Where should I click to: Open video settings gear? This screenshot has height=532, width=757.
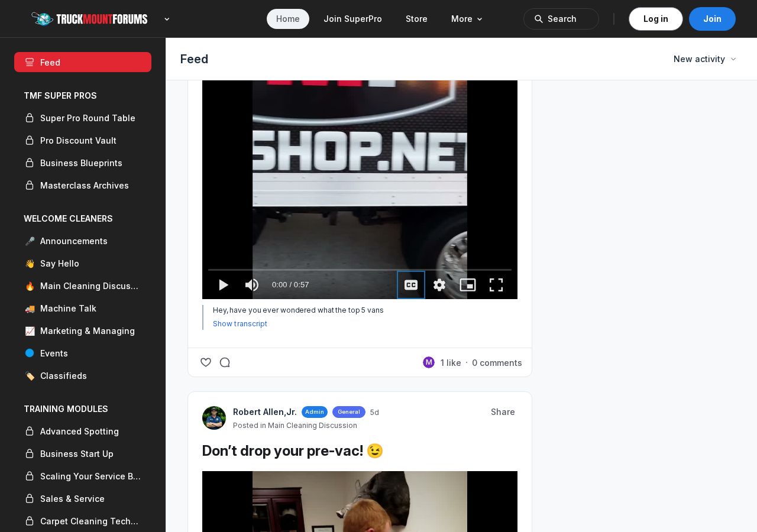pos(439,285)
